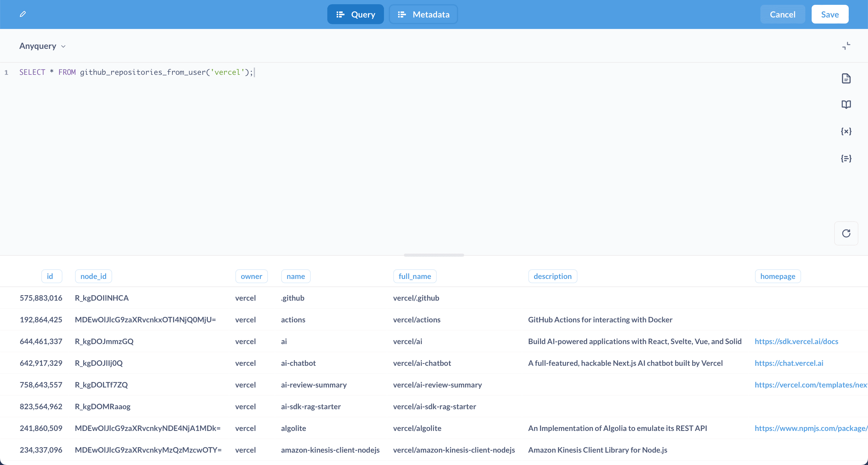The width and height of the screenshot is (868, 465).
Task: Select the owner column header
Action: pyautogui.click(x=251, y=276)
